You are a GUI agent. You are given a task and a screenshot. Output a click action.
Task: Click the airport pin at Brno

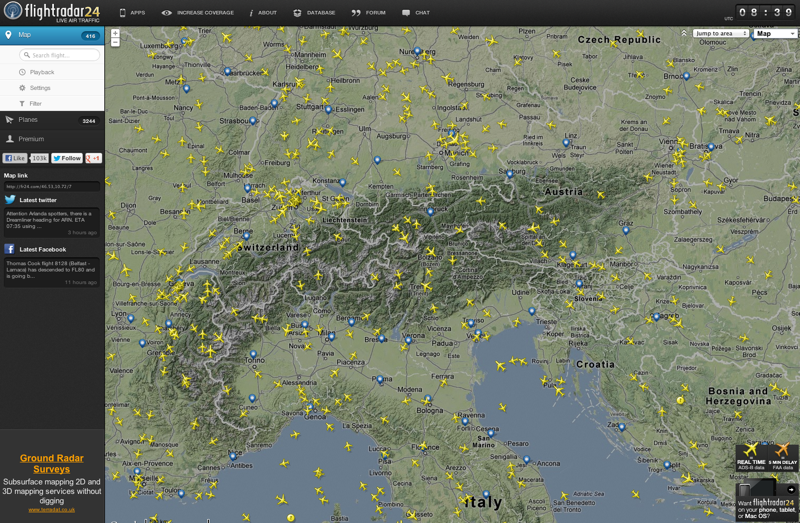coord(686,77)
